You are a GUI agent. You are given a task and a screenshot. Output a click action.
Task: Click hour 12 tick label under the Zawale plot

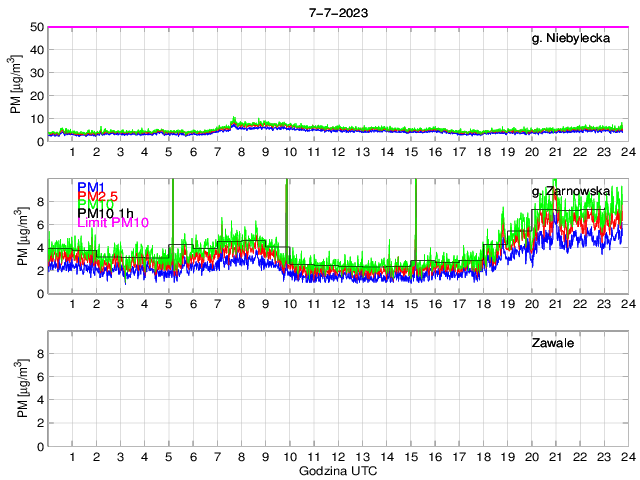click(x=338, y=457)
